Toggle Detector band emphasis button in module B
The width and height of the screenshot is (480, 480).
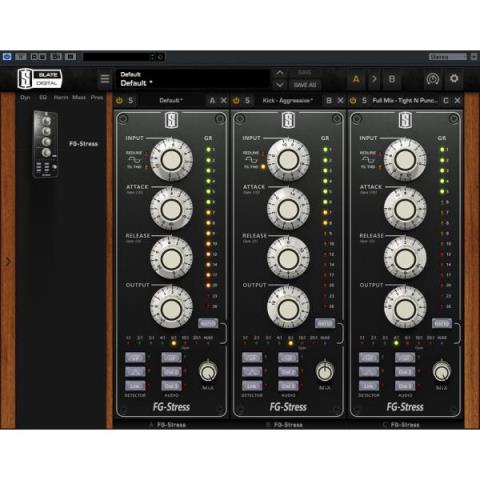pos(252,372)
